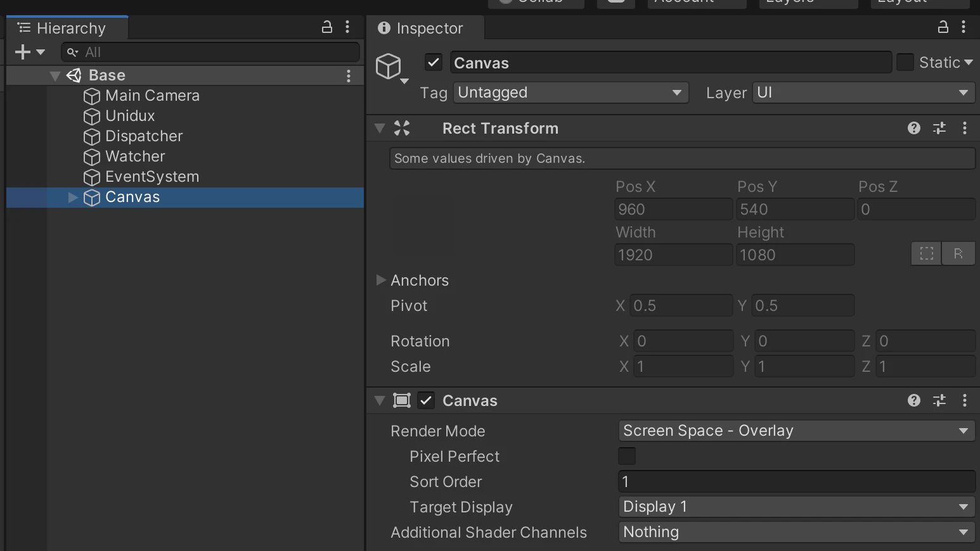Toggle raw edit mode R button

(958, 254)
